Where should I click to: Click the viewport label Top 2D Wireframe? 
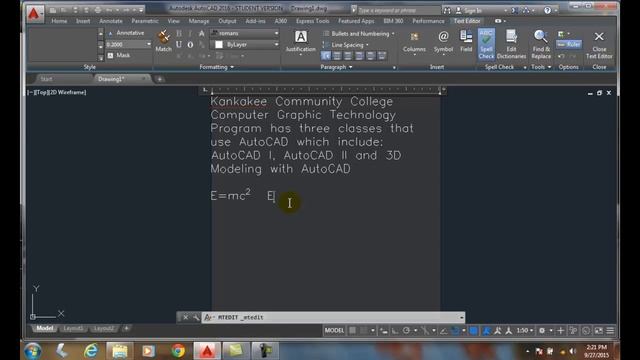click(57, 92)
